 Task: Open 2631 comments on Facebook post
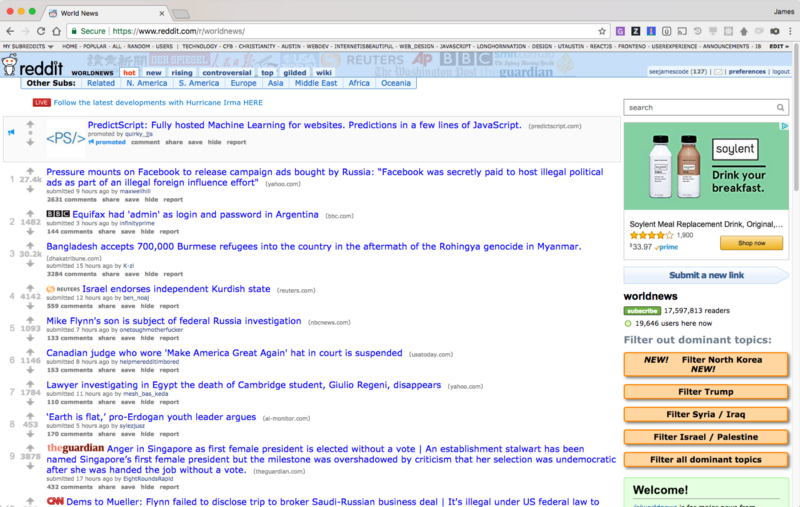(71, 199)
